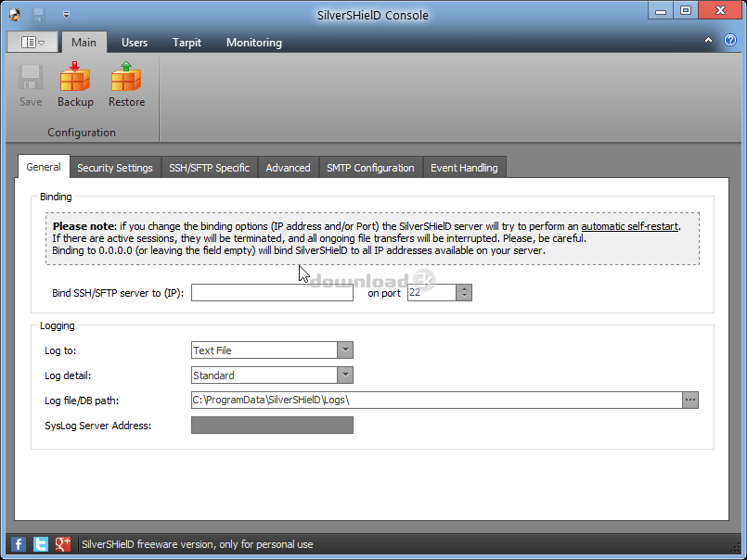Open the application menu button left of Main
The width and height of the screenshot is (747, 560).
tap(32, 43)
